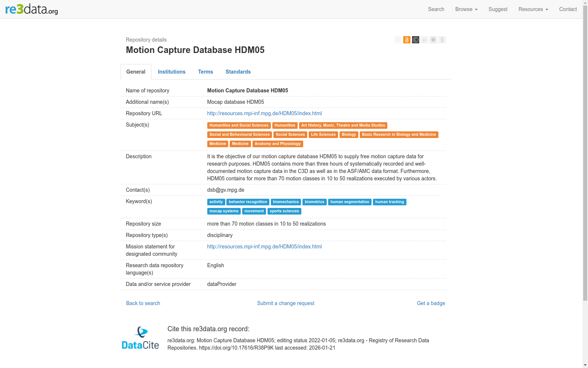Viewport: 588px width, 368px height.
Task: Click the 'Mocap database HDM05' additional name
Action: point(236,102)
